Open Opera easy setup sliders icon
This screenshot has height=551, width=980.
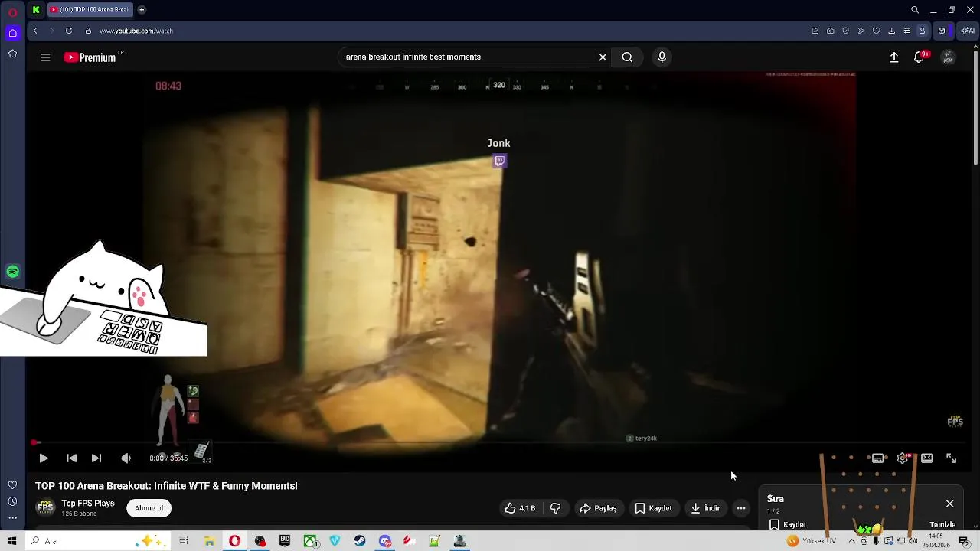tap(907, 31)
